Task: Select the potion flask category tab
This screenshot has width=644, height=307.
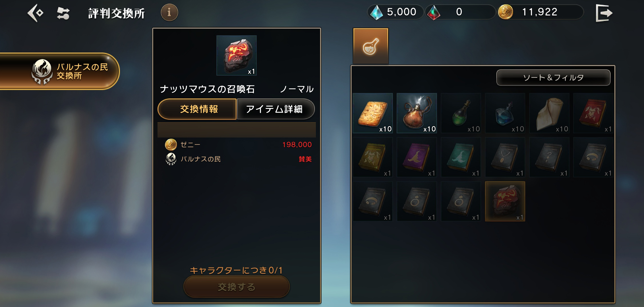Action: 371,46
